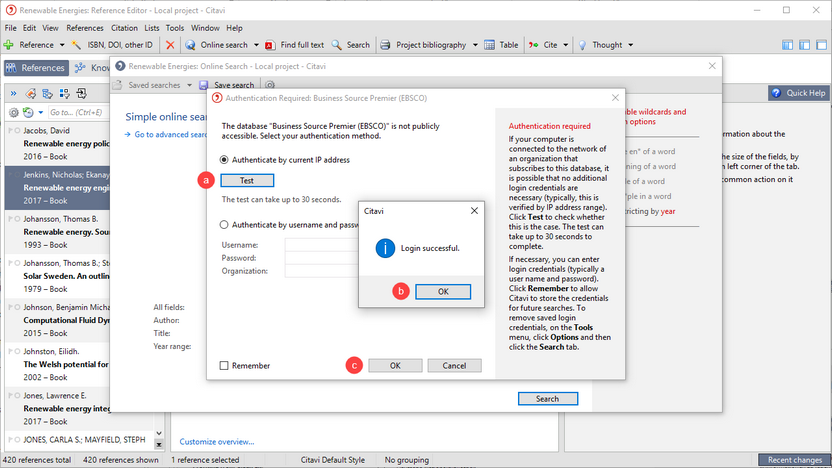Image resolution: width=832 pixels, height=468 pixels.
Task: Close the Login successful message box
Action: pyautogui.click(x=474, y=211)
